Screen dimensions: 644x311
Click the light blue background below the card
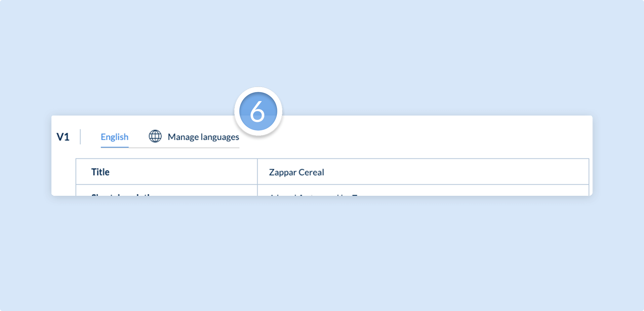322,252
